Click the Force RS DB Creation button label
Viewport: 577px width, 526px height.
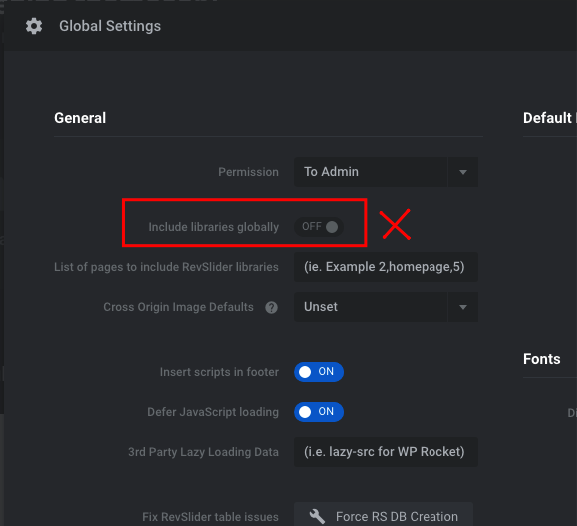click(397, 516)
